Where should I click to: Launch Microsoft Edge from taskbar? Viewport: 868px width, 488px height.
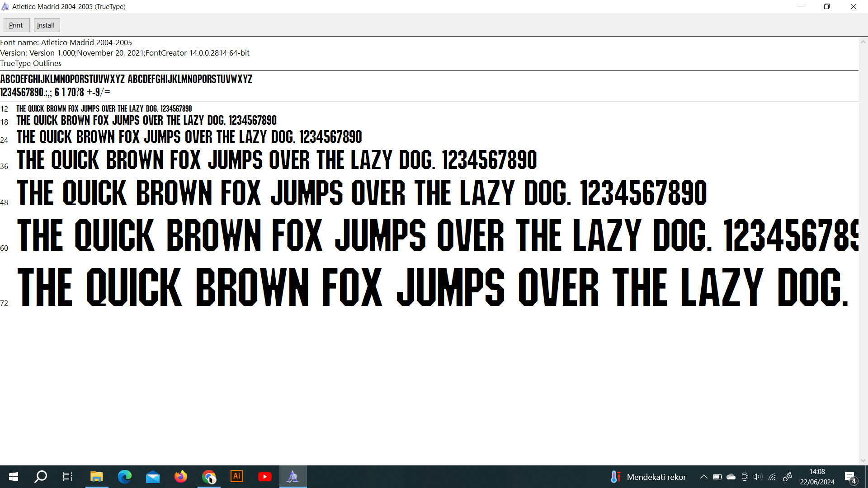pos(124,477)
